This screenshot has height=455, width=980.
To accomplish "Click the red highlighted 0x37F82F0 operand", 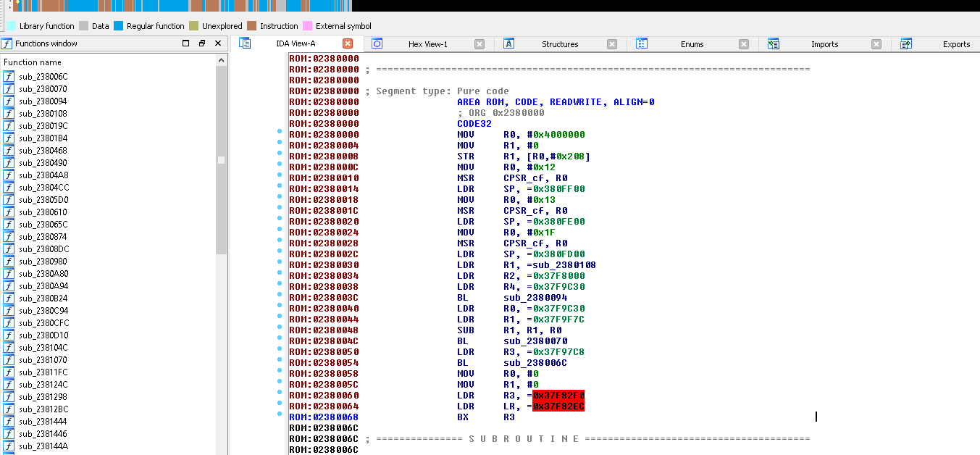I will click(558, 396).
